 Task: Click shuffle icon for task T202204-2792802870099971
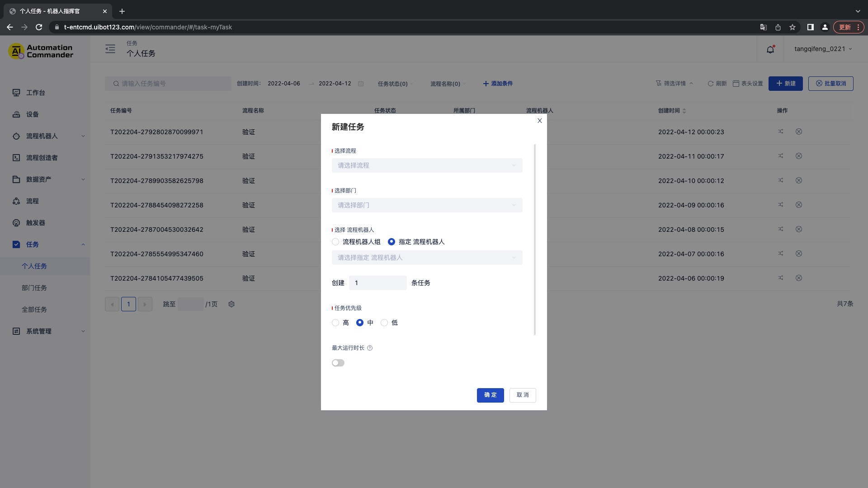click(781, 131)
